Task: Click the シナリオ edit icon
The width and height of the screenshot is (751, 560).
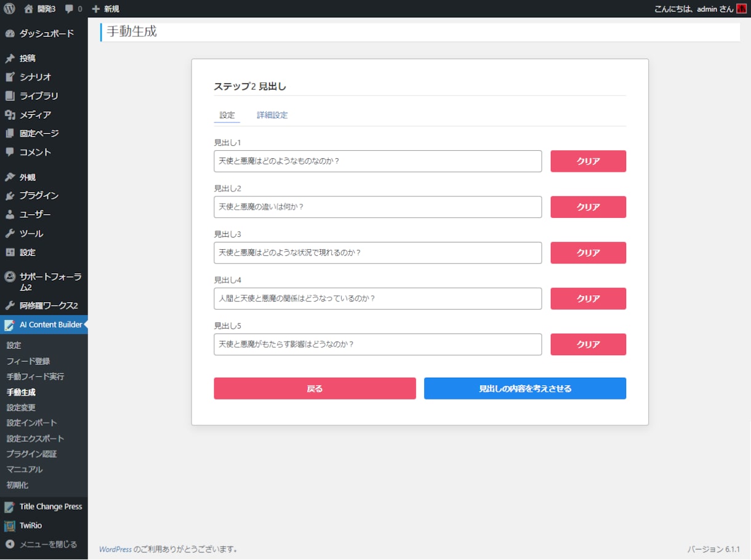Action: [10, 77]
